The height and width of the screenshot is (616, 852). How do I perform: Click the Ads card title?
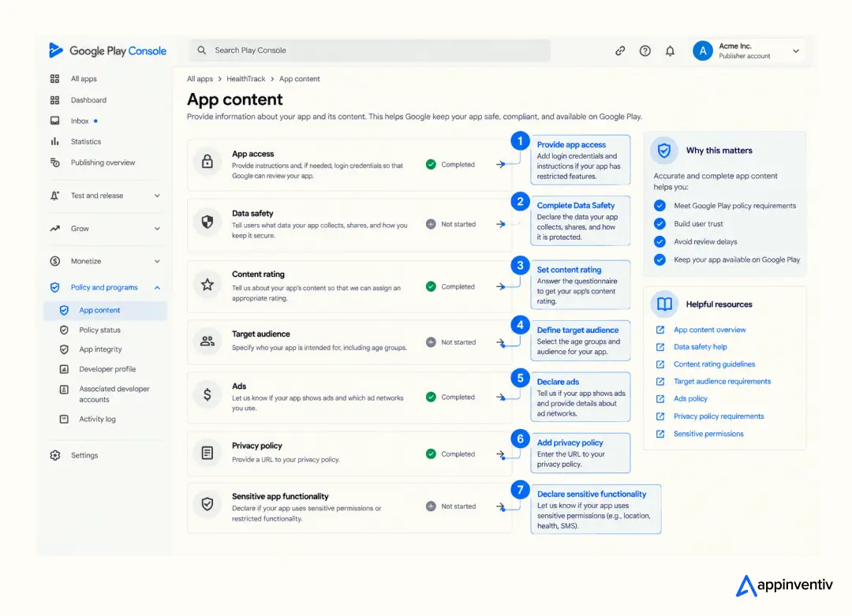point(239,386)
